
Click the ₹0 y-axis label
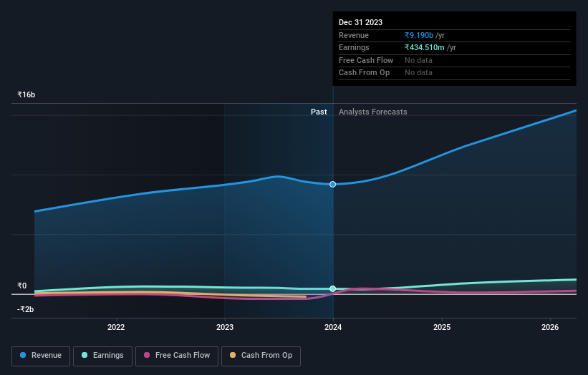click(x=22, y=286)
